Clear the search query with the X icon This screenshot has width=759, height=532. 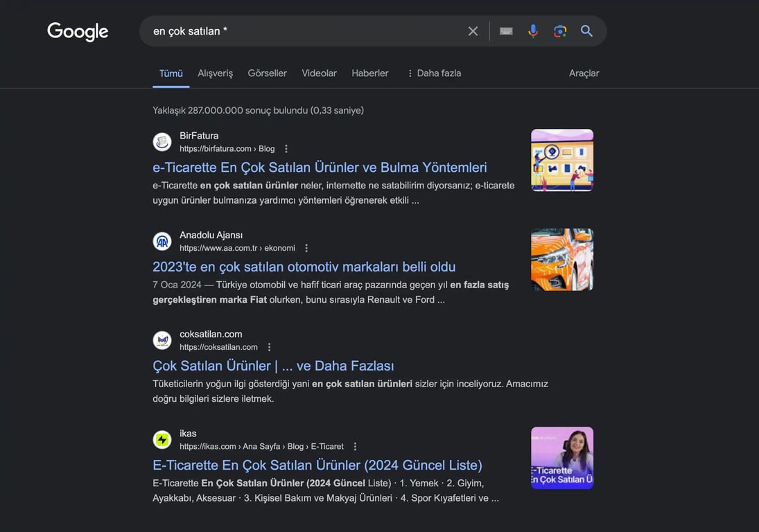coord(473,30)
